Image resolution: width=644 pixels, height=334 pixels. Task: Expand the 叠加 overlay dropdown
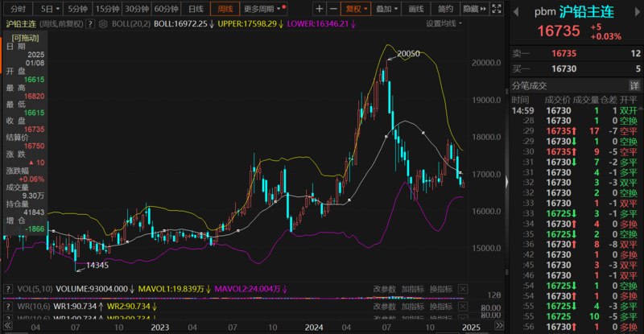click(386, 9)
